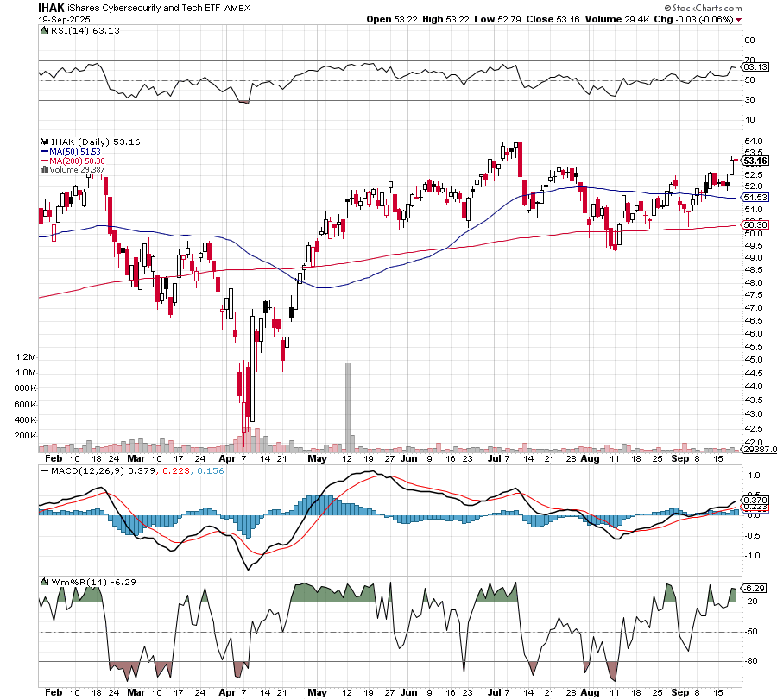Click the 'Apr' label on bottom date axis
The width and height of the screenshot is (777, 700).
pos(227,692)
